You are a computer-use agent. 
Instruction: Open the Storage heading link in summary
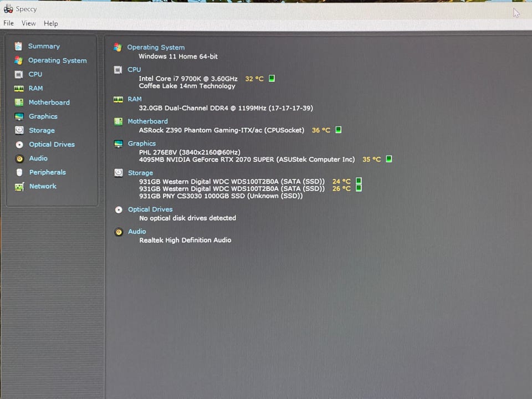coord(140,173)
